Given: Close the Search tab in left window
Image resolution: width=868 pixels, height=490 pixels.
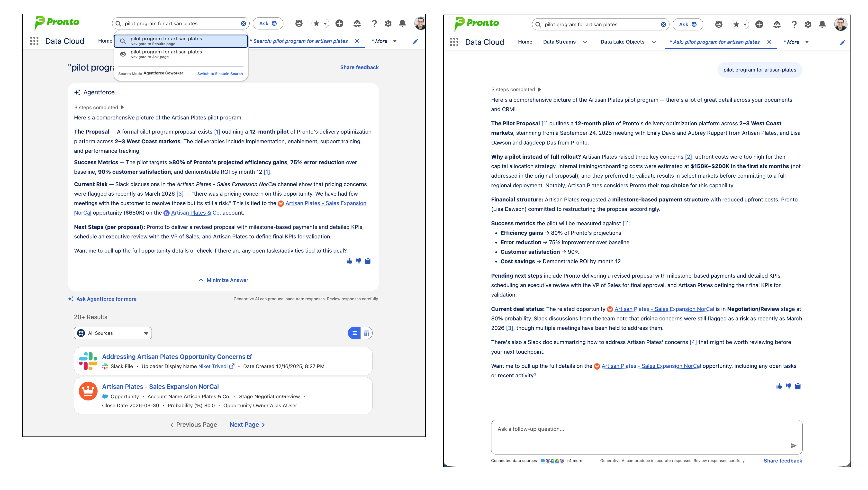Looking at the screenshot, I should click(357, 41).
